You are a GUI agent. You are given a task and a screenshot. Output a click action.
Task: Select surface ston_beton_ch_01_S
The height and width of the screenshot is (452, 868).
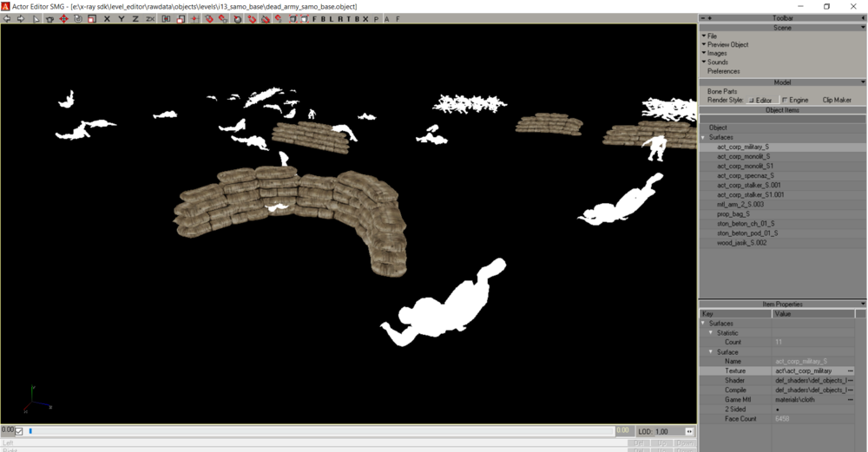[x=746, y=224]
